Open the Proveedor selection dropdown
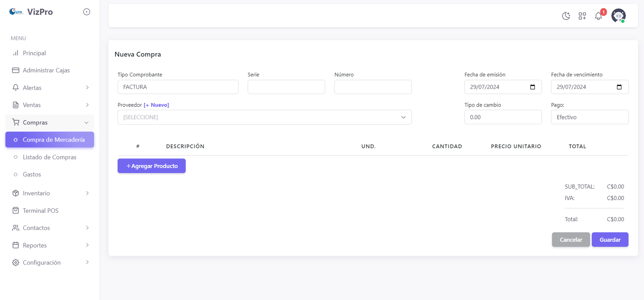Screen dimensions: 644x300 click(x=264, y=117)
